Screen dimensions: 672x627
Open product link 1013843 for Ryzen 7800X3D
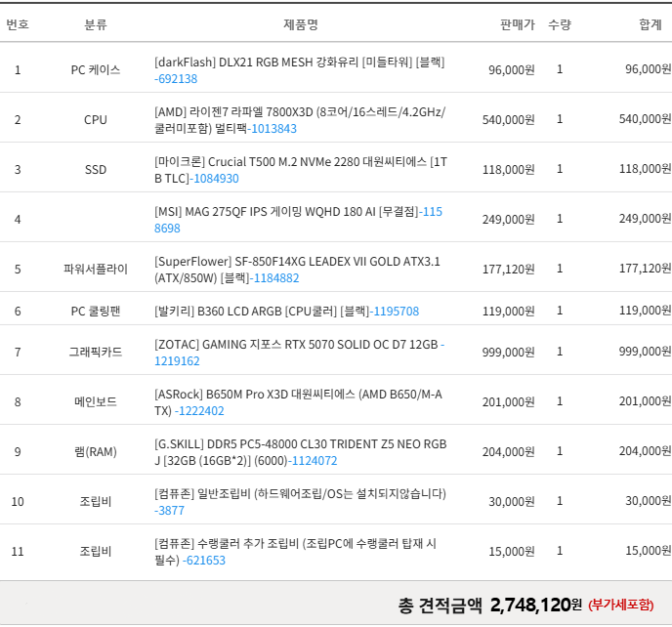[x=273, y=129]
